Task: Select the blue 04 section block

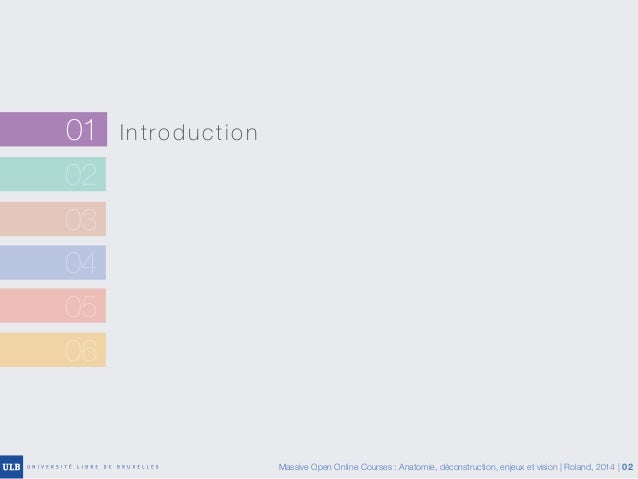Action: click(x=53, y=262)
